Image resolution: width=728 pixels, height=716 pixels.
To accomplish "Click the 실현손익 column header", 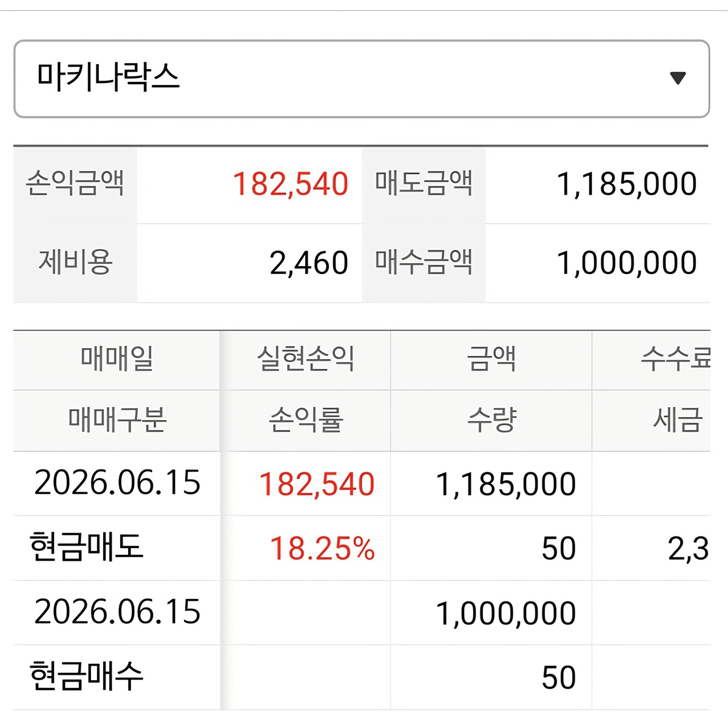I will (x=305, y=360).
